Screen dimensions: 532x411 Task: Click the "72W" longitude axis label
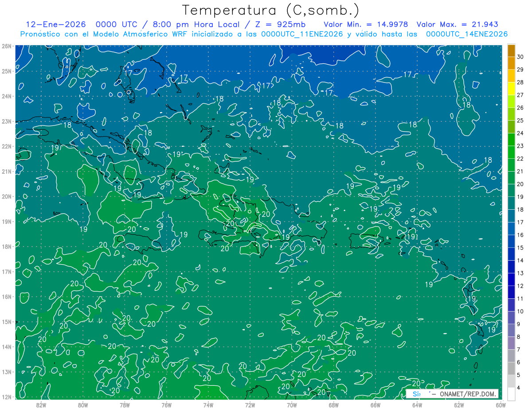[x=250, y=405]
